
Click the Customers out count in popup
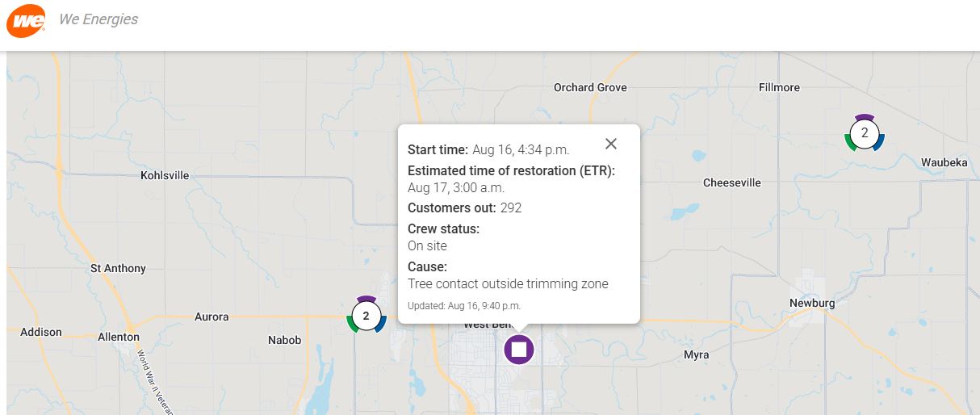[x=510, y=208]
